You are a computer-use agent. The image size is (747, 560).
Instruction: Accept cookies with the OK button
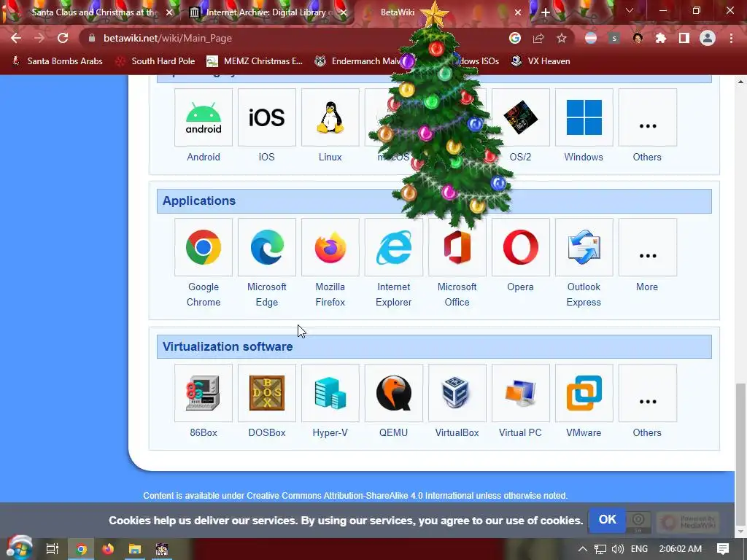click(x=607, y=519)
